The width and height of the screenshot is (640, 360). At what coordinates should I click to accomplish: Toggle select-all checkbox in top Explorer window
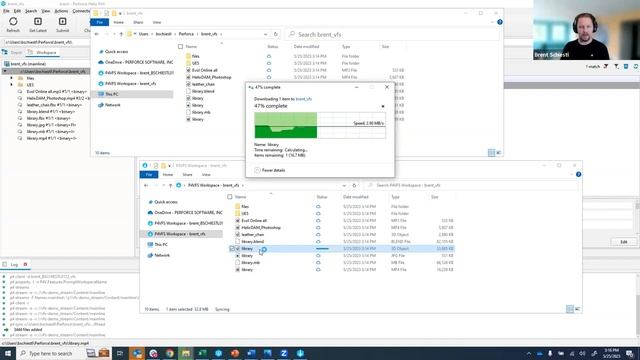click(x=180, y=47)
